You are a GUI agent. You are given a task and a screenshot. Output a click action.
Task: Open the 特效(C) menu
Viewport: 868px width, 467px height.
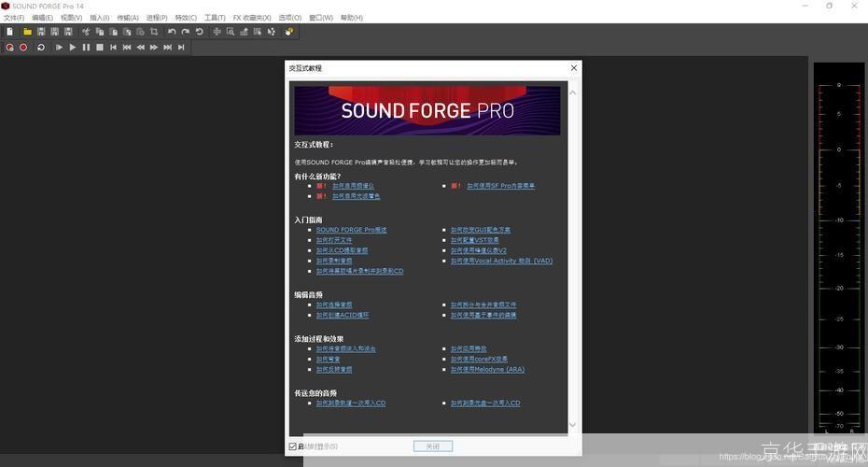(186, 18)
